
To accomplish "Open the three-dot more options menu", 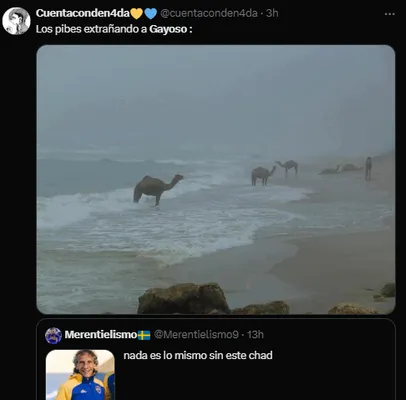I will pyautogui.click(x=390, y=14).
